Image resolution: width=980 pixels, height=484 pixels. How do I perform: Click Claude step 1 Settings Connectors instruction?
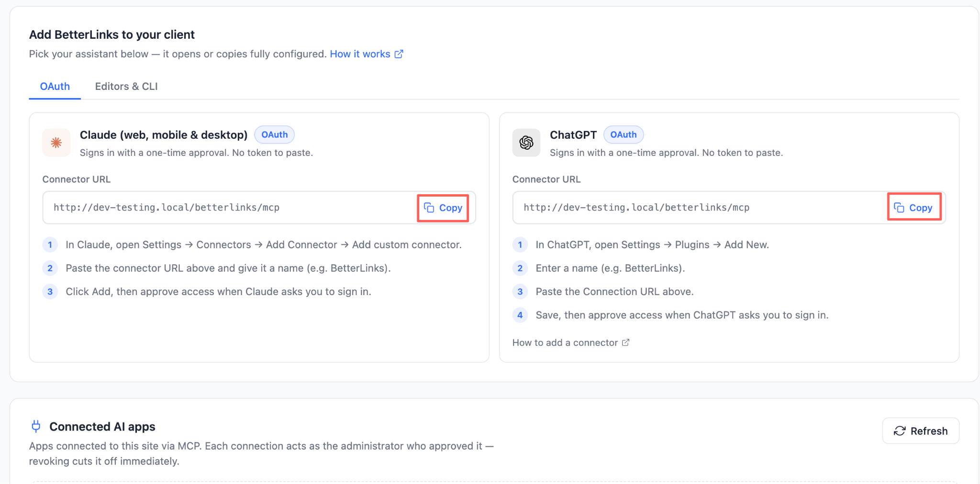pos(264,245)
